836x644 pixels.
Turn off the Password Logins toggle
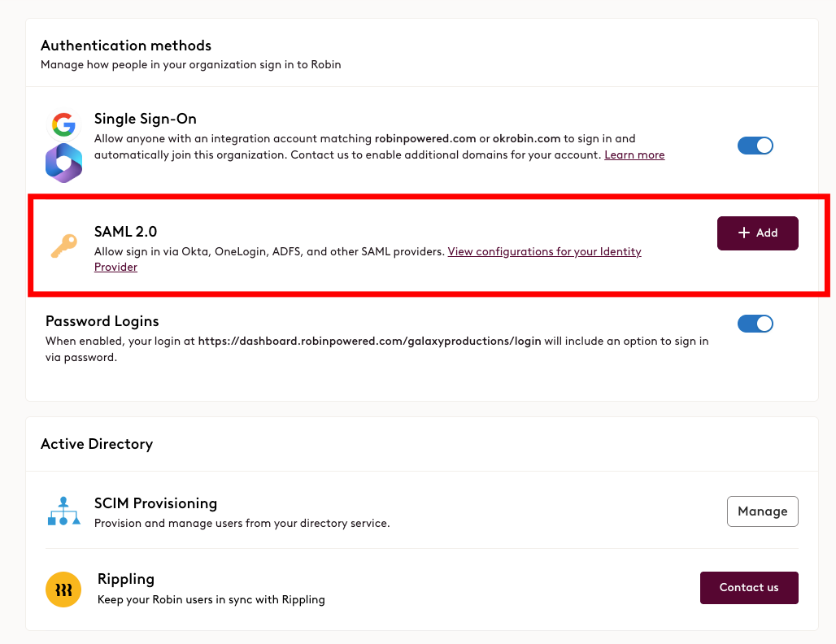pyautogui.click(x=755, y=324)
